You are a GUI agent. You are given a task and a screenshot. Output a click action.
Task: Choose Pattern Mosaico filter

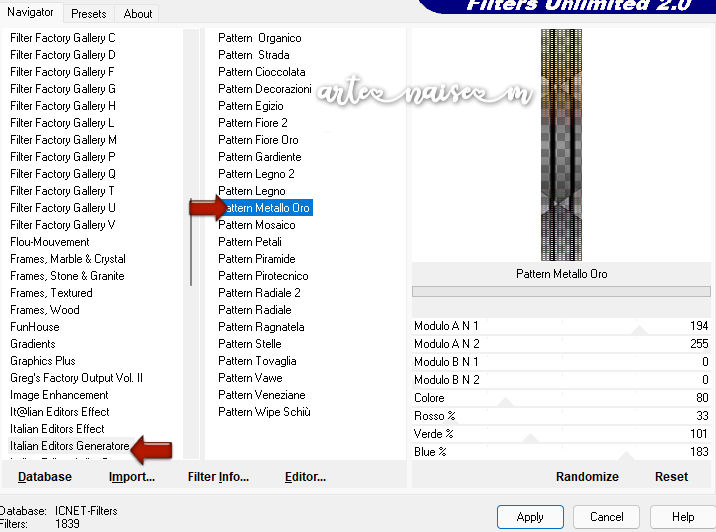point(257,225)
